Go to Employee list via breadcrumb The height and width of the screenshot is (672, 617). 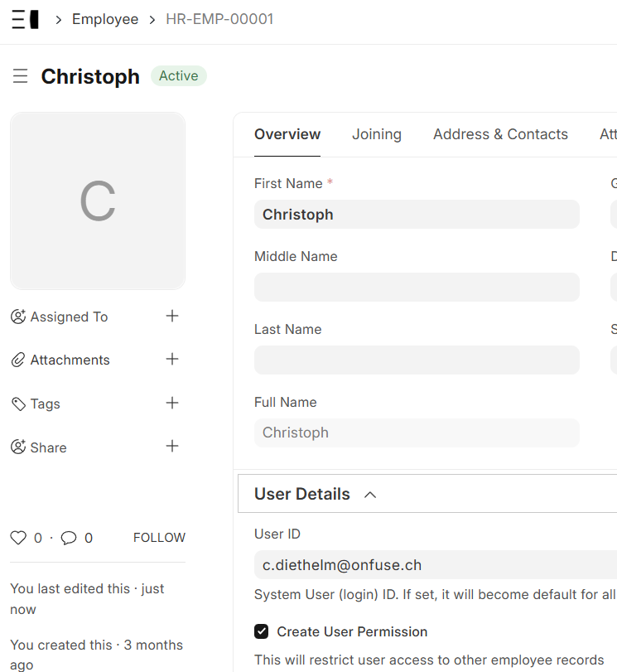tap(105, 19)
